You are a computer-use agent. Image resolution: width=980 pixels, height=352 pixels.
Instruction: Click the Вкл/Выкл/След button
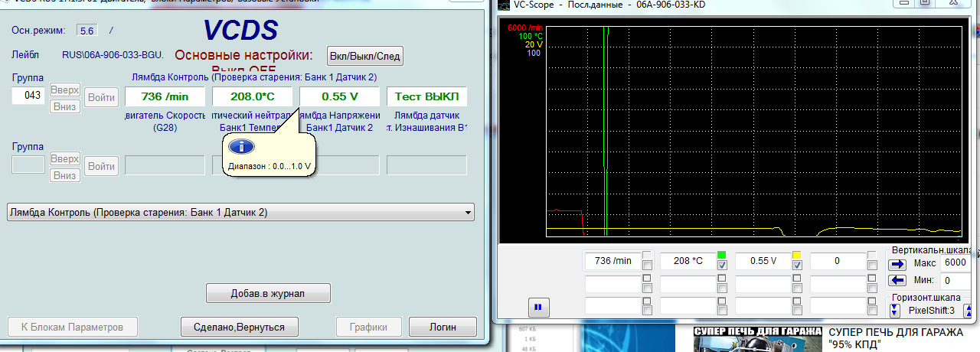pos(364,56)
